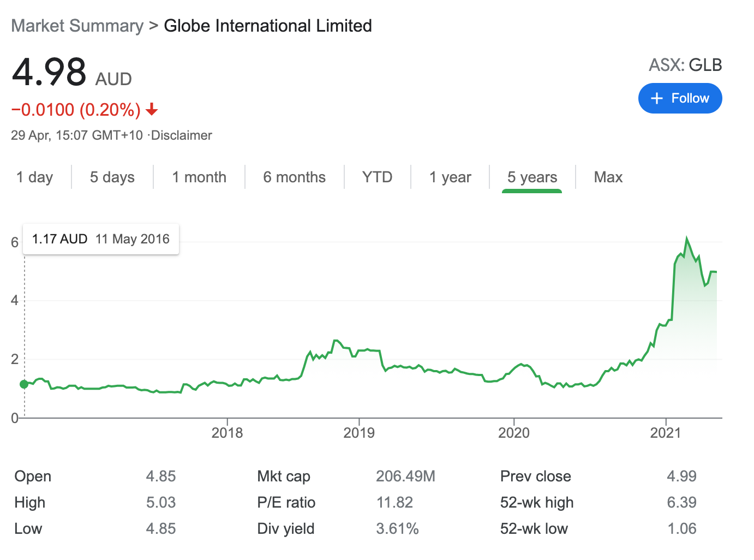Click the High value 5.03
Screen dimensions: 754x560
(x=161, y=502)
